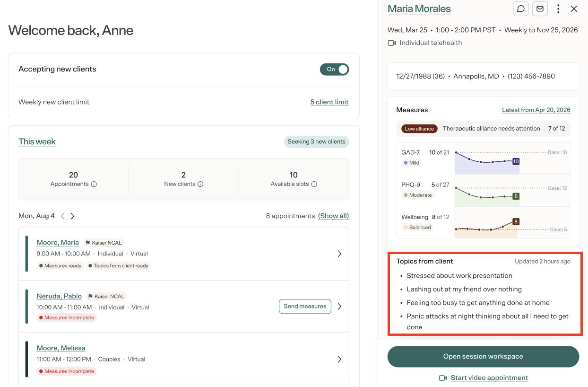Click Kaiser NCAL flag icon for Neruda, Pablo
Image resolution: width=588 pixels, height=387 pixels.
(90, 297)
